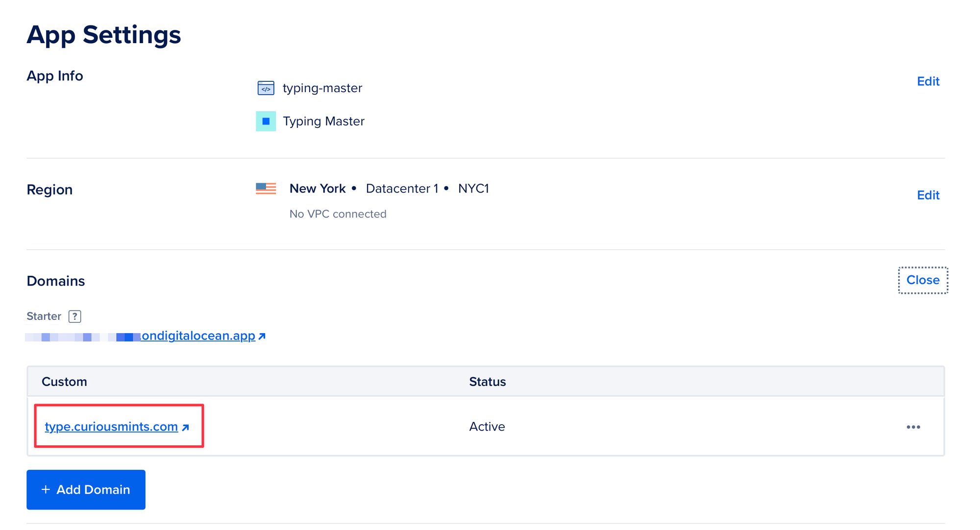
Task: Click the United States flag icon
Action: 266,189
